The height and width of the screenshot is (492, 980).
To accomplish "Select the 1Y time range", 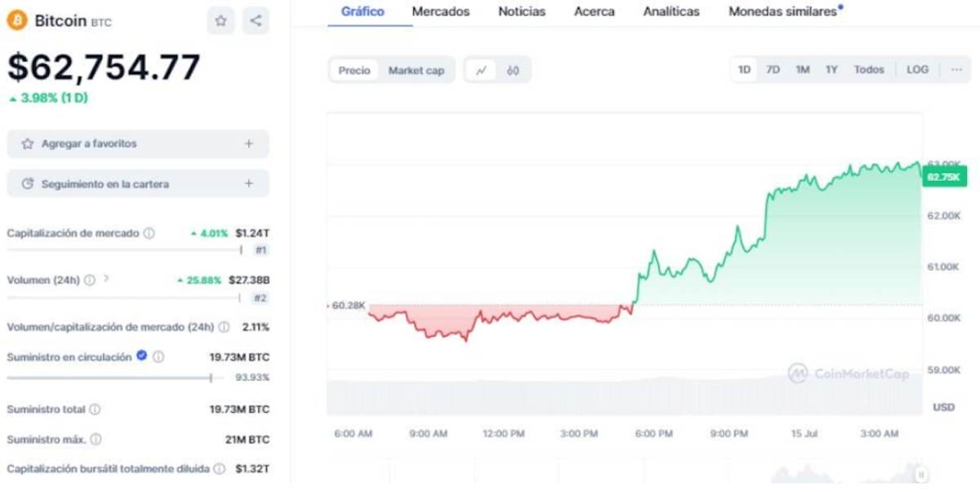I will 831,69.
